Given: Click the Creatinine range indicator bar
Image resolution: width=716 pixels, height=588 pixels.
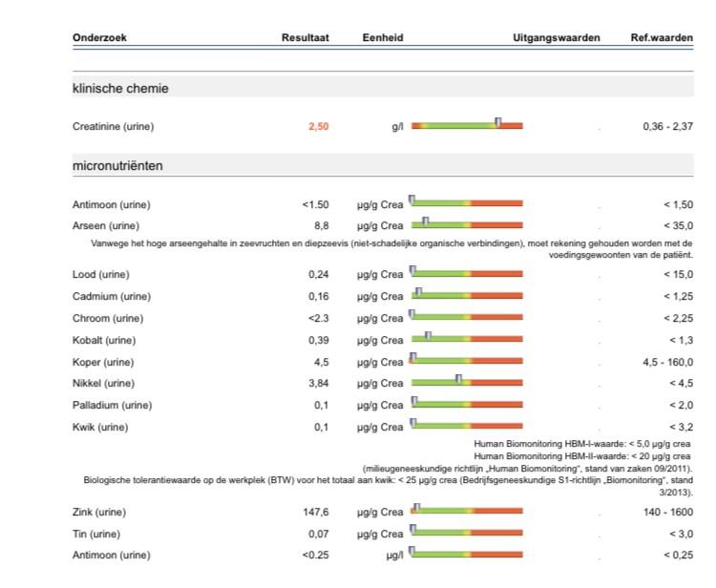Looking at the screenshot, I should coord(467,125).
